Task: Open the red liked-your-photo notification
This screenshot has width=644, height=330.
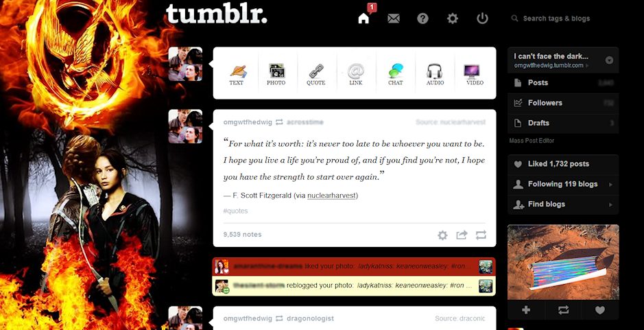Action: point(354,266)
